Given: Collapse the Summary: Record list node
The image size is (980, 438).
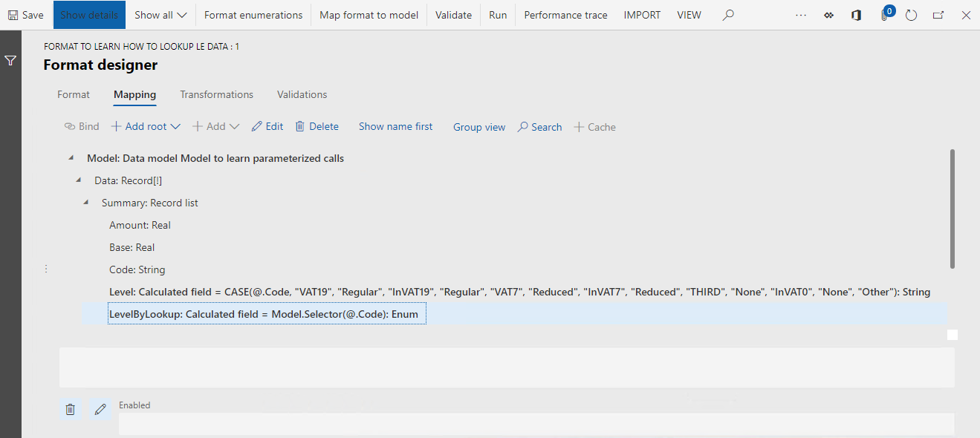Looking at the screenshot, I should click(86, 203).
